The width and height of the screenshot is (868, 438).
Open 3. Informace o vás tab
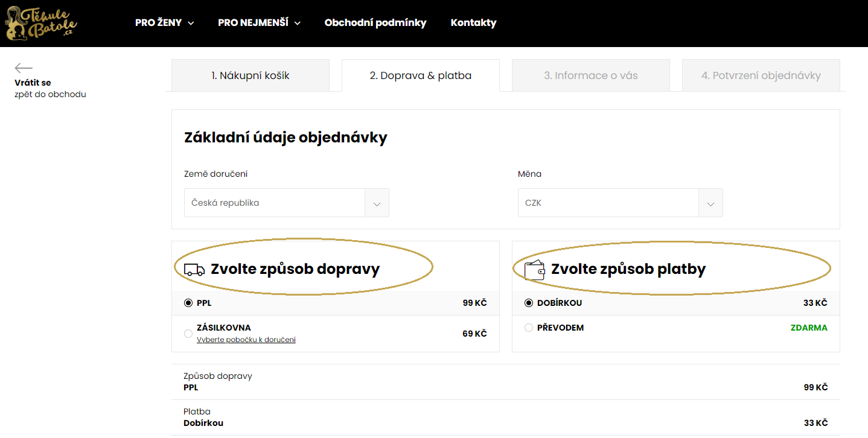pyautogui.click(x=591, y=75)
